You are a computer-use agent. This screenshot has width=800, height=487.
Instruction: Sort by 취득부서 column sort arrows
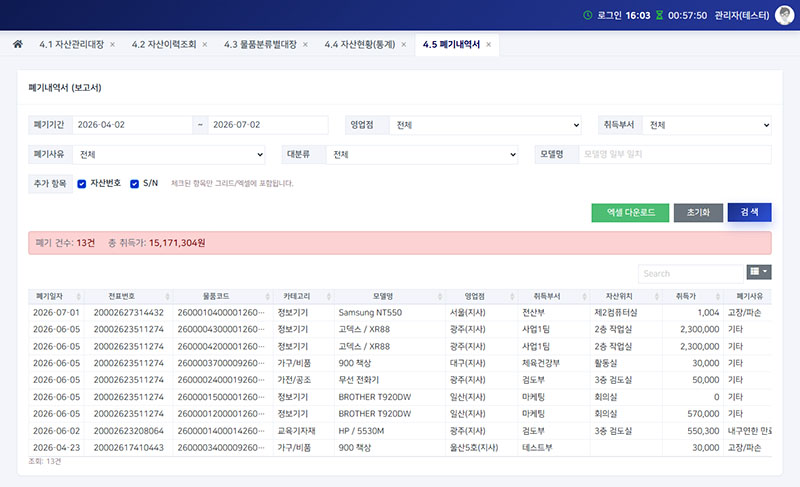[584, 296]
